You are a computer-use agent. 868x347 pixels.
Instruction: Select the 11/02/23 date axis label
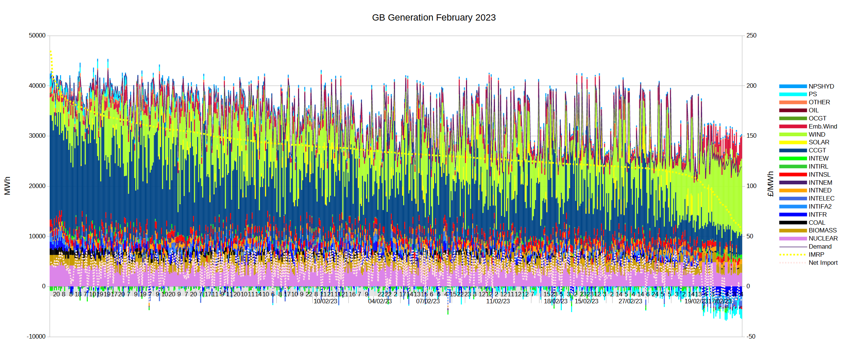point(498,301)
